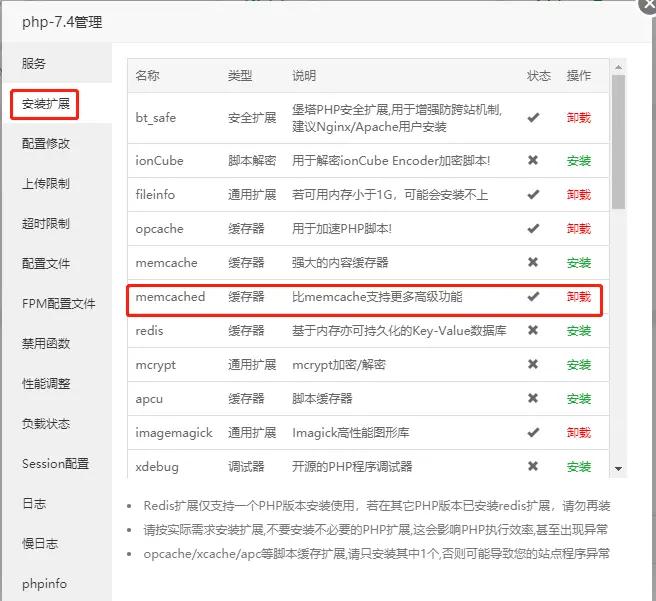Image resolution: width=656 pixels, height=601 pixels.
Task: Click the X status icon for memcache
Action: (x=533, y=263)
